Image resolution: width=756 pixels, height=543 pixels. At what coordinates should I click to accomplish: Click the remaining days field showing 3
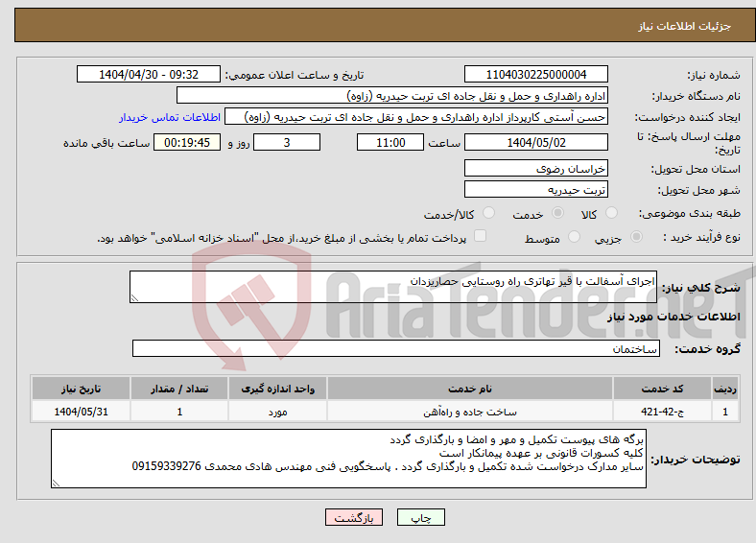pos(287,142)
